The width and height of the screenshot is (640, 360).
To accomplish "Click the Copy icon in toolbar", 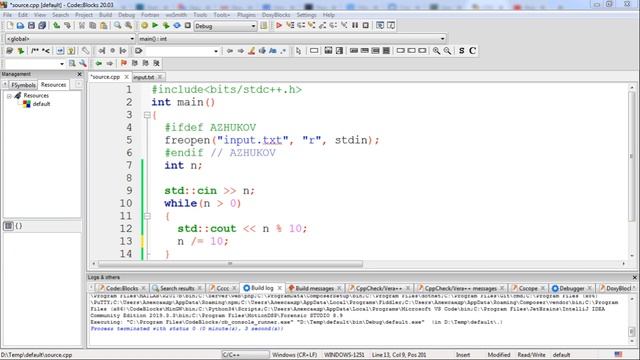I will [x=93, y=26].
